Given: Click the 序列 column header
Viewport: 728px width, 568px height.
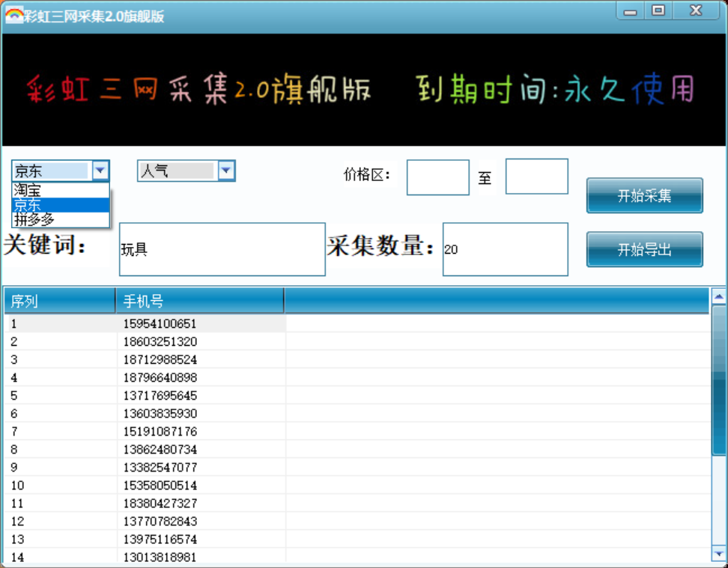Looking at the screenshot, I should [x=56, y=301].
